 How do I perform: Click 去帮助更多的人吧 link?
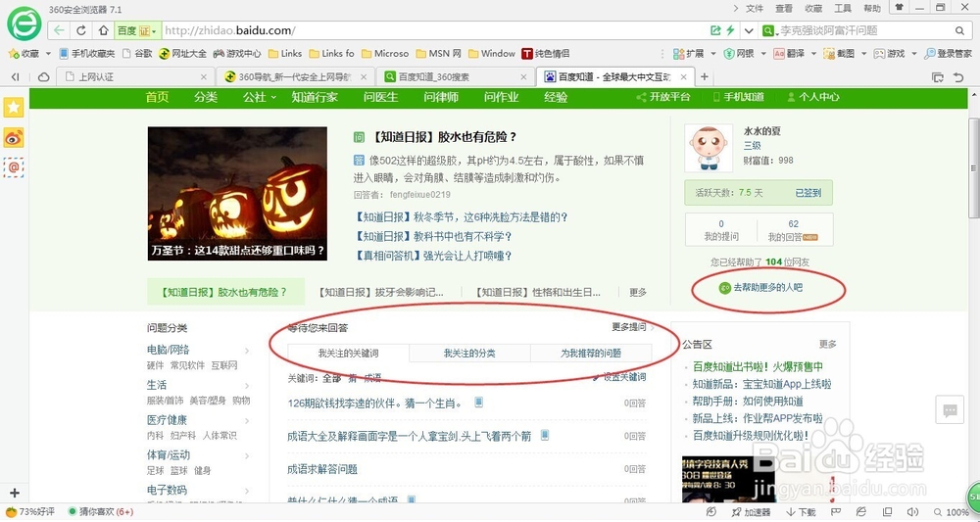(767, 288)
